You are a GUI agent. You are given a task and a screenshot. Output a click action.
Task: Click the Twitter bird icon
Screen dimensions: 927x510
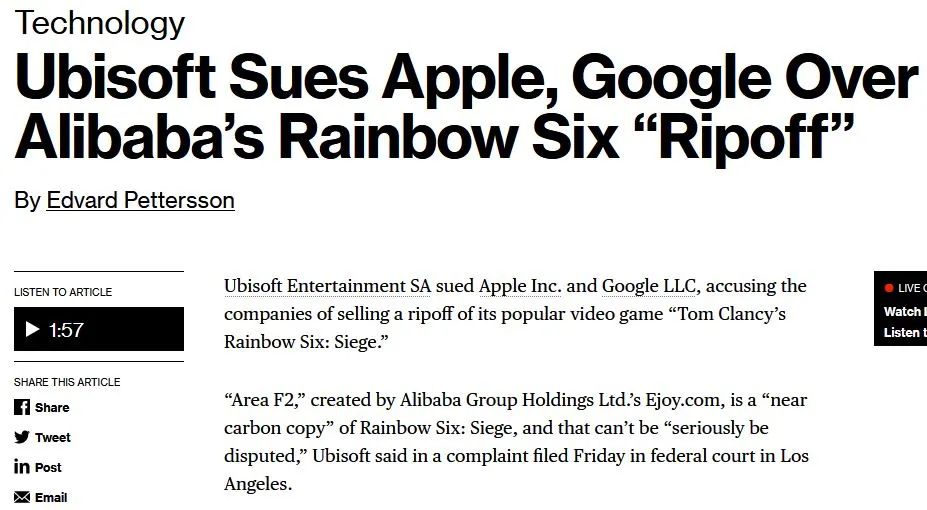point(22,437)
